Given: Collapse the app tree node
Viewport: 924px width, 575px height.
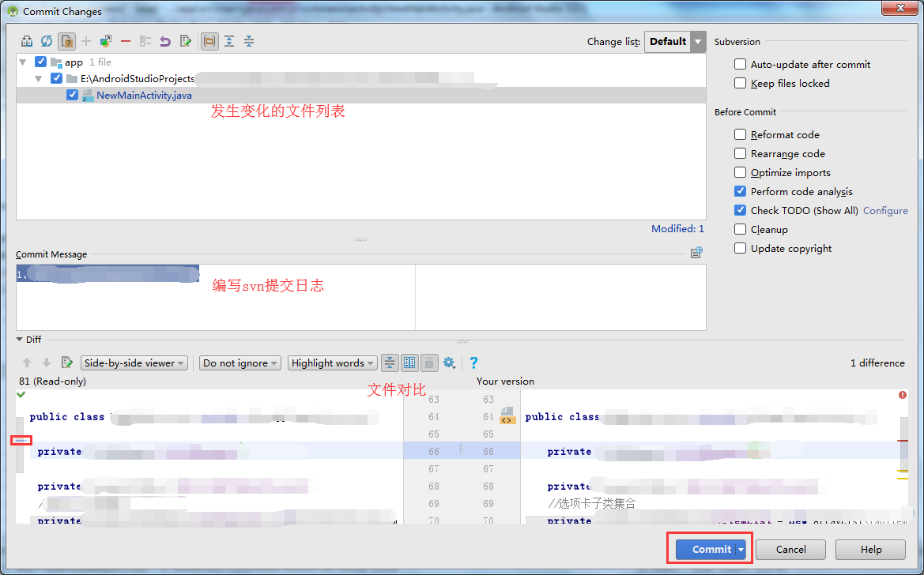Looking at the screenshot, I should pyautogui.click(x=23, y=62).
